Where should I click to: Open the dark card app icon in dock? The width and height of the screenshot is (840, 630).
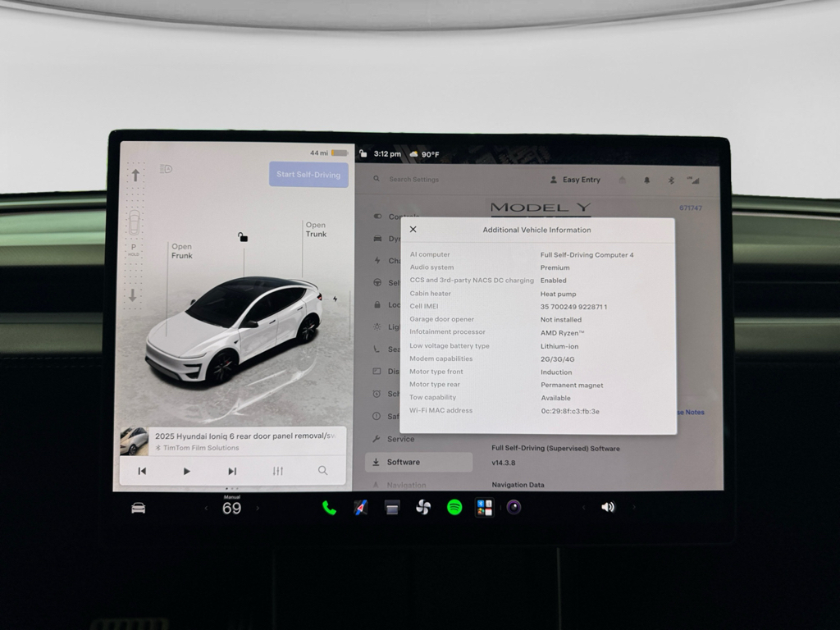point(392,507)
